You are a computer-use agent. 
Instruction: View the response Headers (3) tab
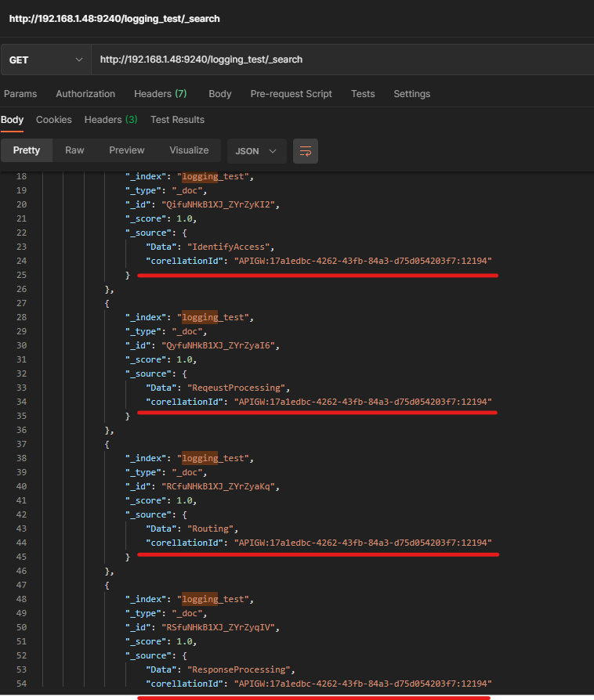coord(110,120)
